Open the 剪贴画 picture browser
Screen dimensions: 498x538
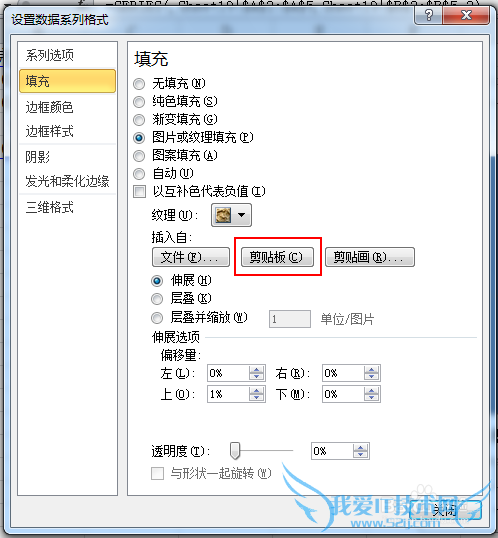370,257
